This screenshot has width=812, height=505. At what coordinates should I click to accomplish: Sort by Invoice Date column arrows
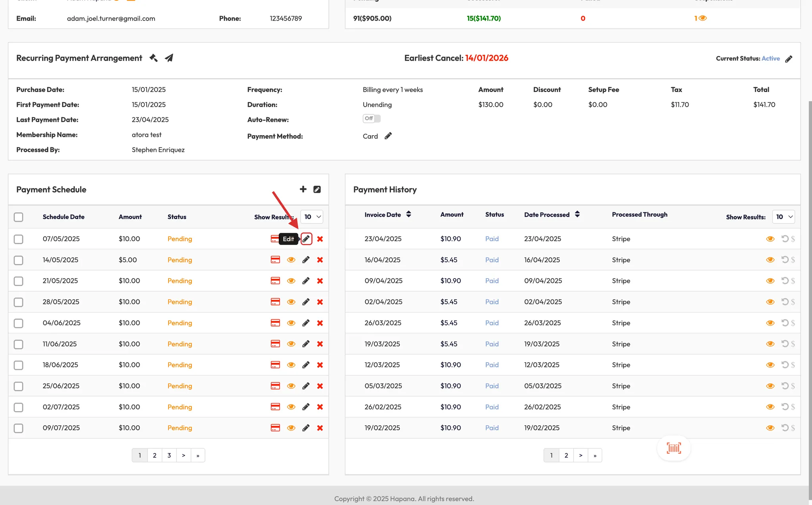(x=408, y=215)
